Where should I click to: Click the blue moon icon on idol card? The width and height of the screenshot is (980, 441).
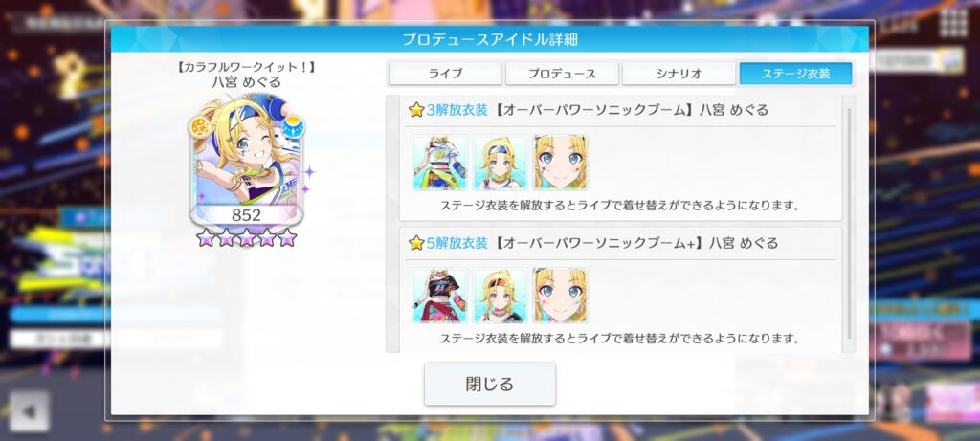click(x=293, y=127)
